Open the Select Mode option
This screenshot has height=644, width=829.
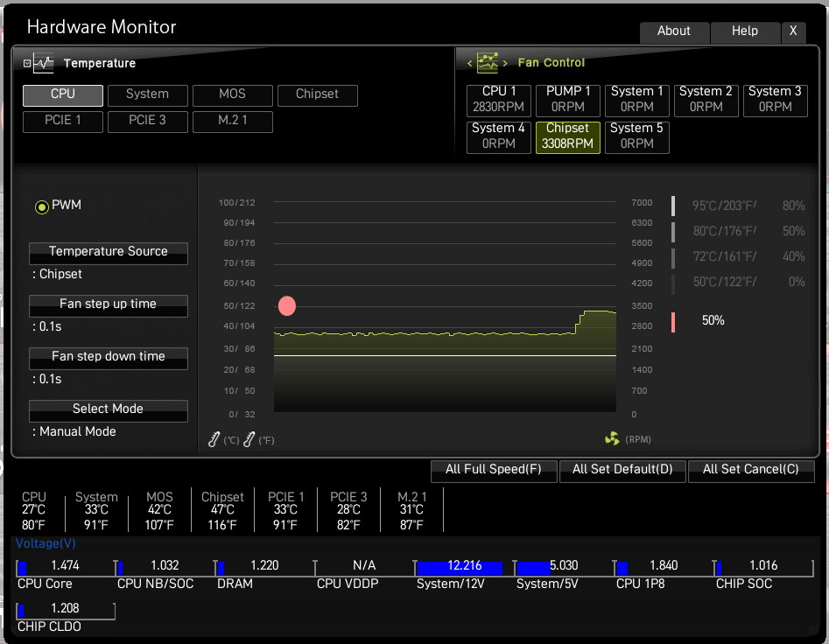point(109,409)
